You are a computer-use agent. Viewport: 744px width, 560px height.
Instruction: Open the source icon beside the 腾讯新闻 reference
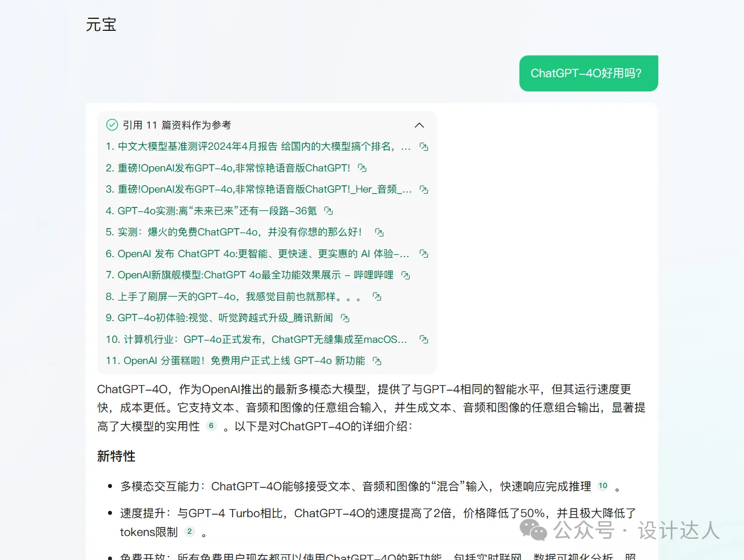(x=345, y=318)
